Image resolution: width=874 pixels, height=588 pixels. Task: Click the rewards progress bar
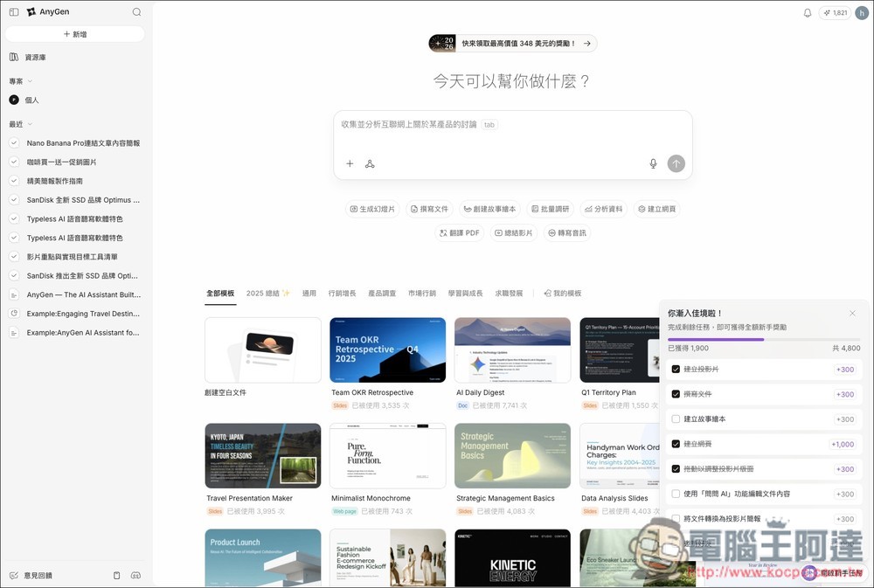[764, 339]
